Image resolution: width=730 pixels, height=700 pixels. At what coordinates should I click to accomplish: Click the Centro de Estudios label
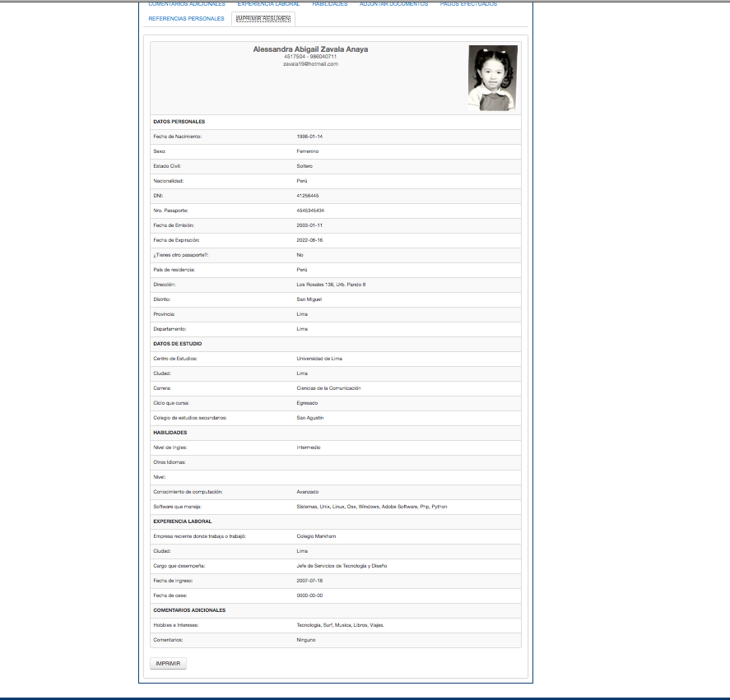click(175, 359)
